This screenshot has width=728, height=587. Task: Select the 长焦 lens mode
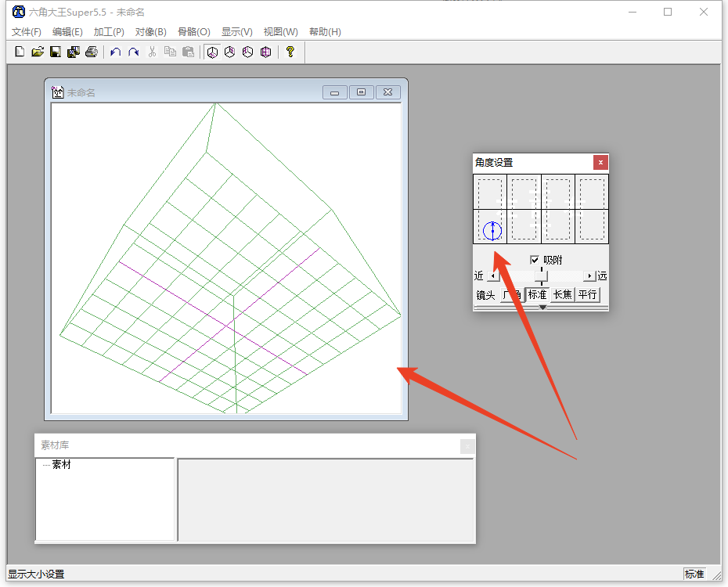pyautogui.click(x=563, y=295)
